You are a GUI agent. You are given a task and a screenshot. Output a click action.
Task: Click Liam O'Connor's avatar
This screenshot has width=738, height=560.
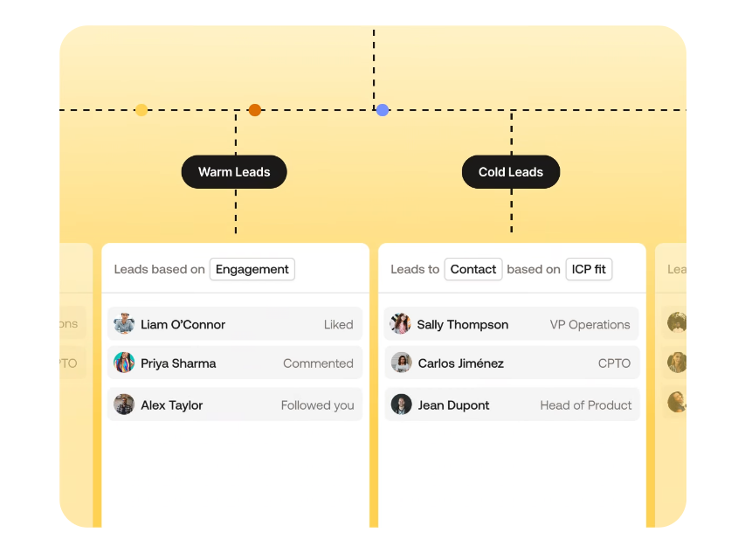point(124,323)
